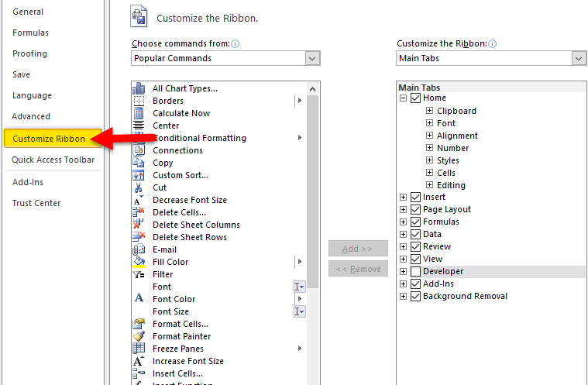
Task: Select the Connections command icon
Action: tap(139, 150)
